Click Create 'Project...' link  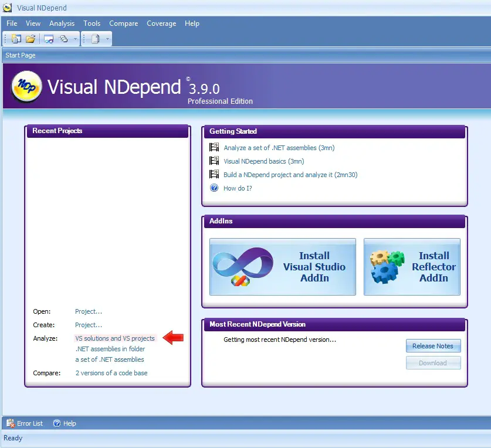click(89, 325)
